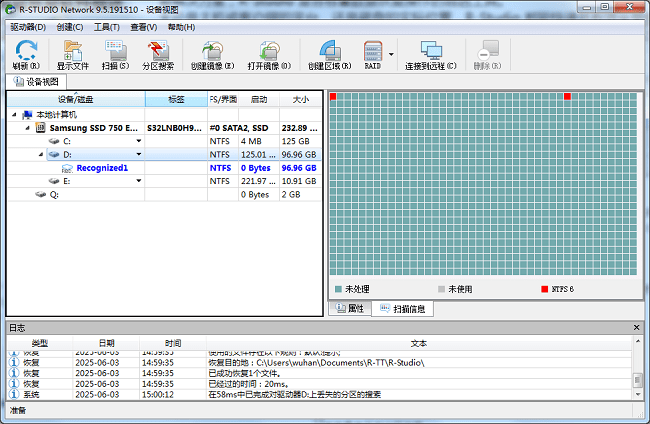Open the 工具(T) menu
650x424 pixels.
(x=107, y=27)
